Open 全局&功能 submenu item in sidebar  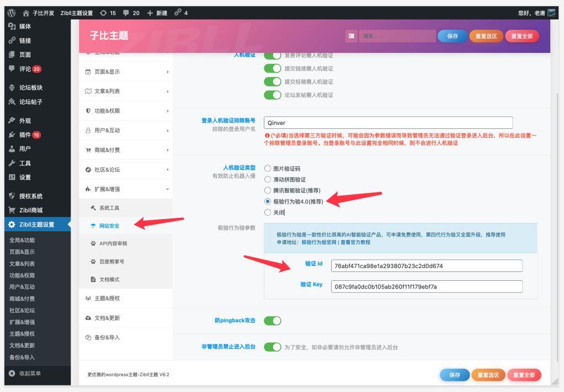(22, 240)
